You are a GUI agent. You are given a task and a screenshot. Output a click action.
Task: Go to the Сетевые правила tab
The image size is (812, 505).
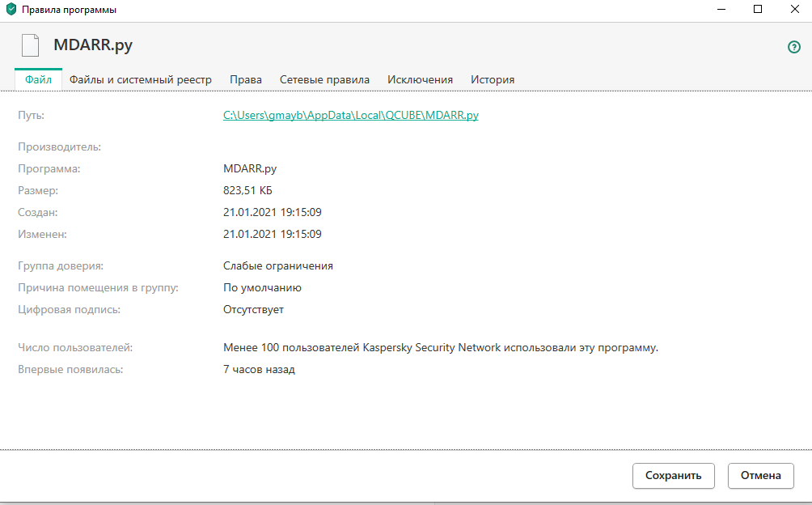(324, 79)
